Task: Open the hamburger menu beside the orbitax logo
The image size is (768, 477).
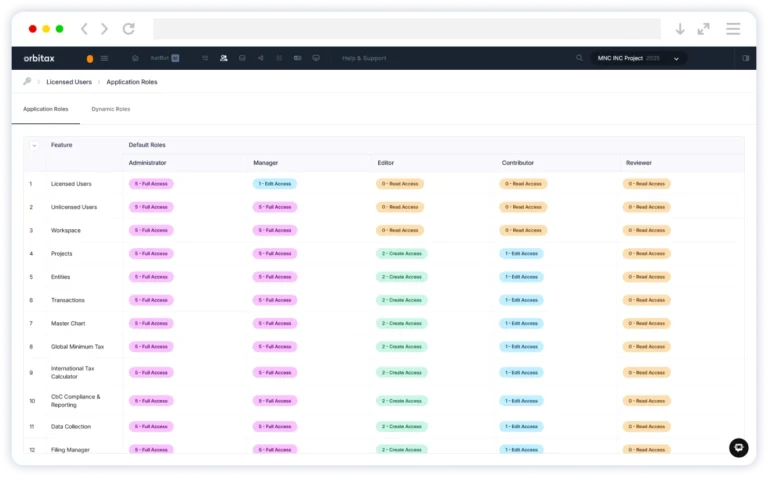Action: coord(105,58)
